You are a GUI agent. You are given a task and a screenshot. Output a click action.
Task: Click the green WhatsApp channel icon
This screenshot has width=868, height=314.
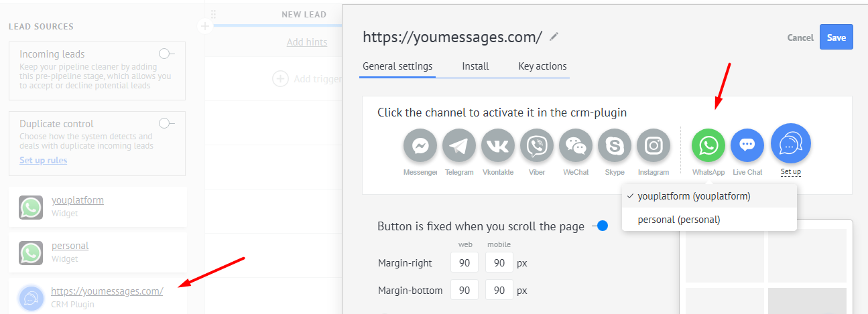(x=708, y=146)
